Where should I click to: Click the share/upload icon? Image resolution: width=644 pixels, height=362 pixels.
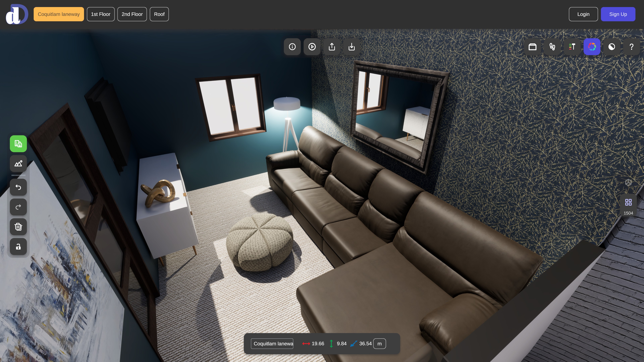[x=332, y=47]
